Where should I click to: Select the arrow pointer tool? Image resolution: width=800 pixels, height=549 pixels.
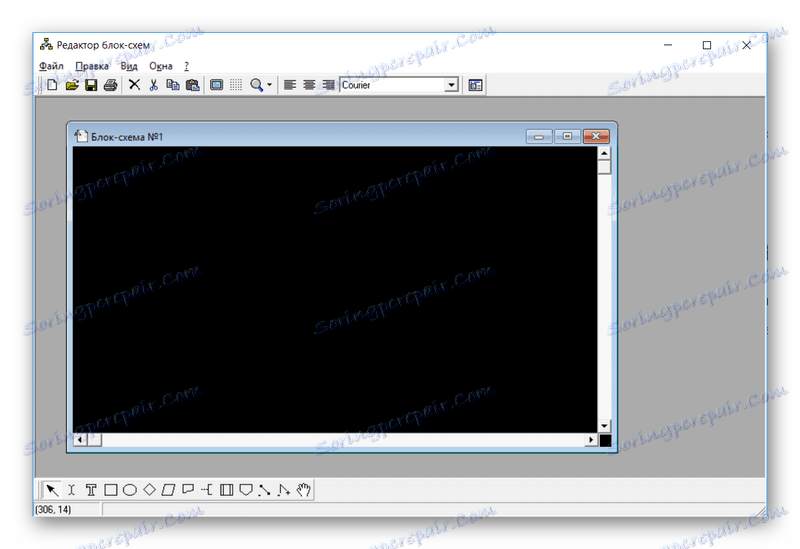[52, 490]
